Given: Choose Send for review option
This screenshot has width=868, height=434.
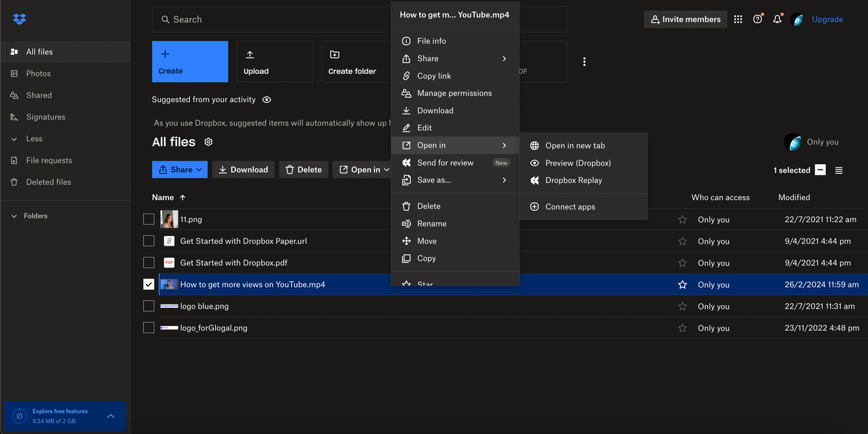Looking at the screenshot, I should pyautogui.click(x=455, y=163).
